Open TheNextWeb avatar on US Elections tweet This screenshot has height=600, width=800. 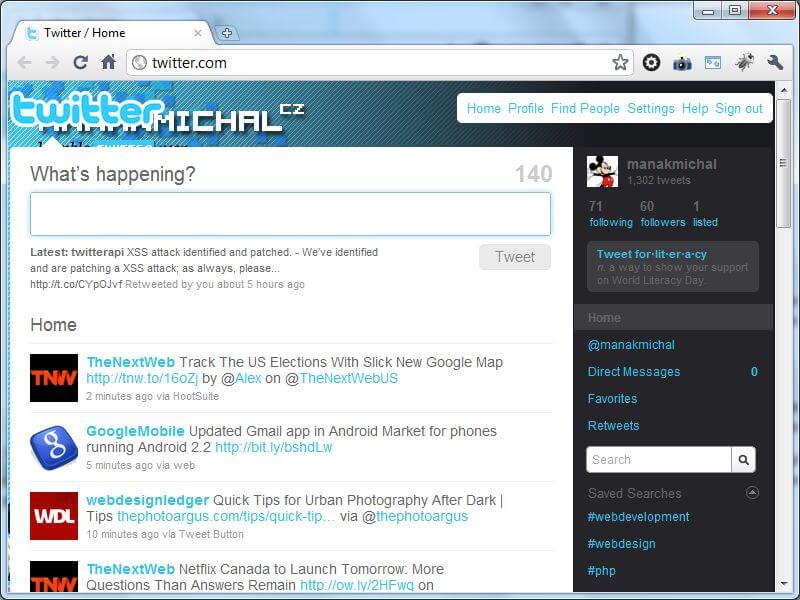pos(54,378)
